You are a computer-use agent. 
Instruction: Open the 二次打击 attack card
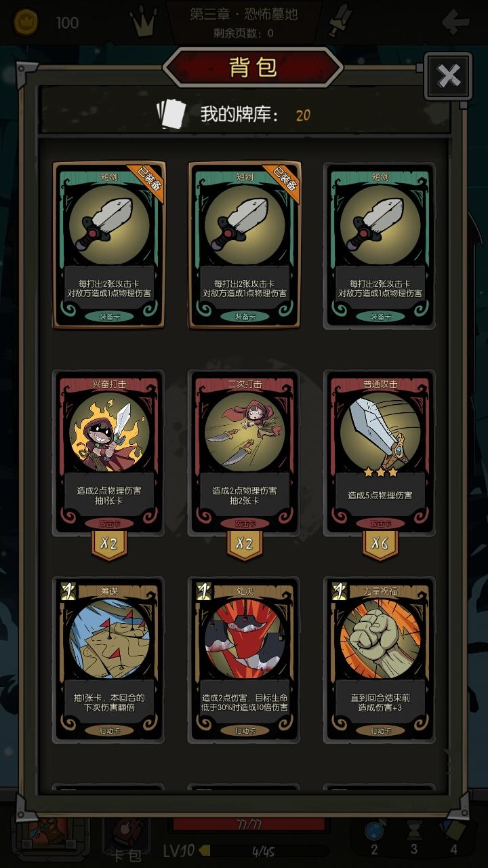click(x=245, y=452)
